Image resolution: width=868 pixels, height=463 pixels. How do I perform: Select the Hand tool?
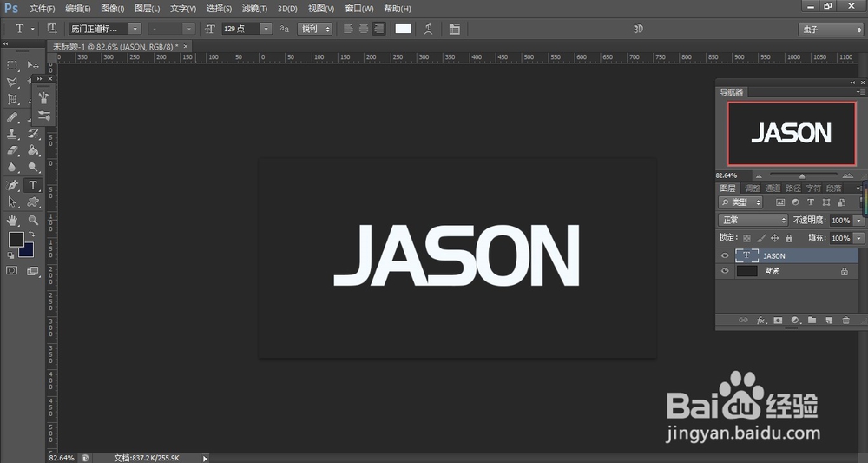click(12, 221)
